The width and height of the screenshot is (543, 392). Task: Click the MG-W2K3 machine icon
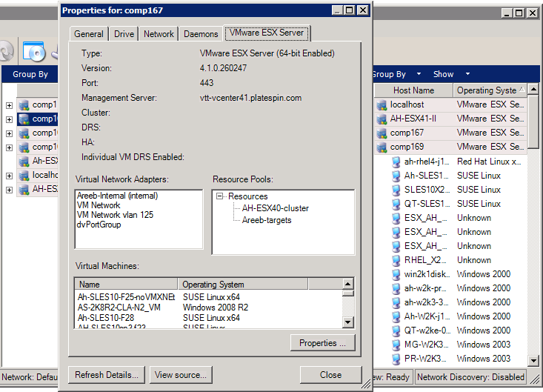click(396, 345)
